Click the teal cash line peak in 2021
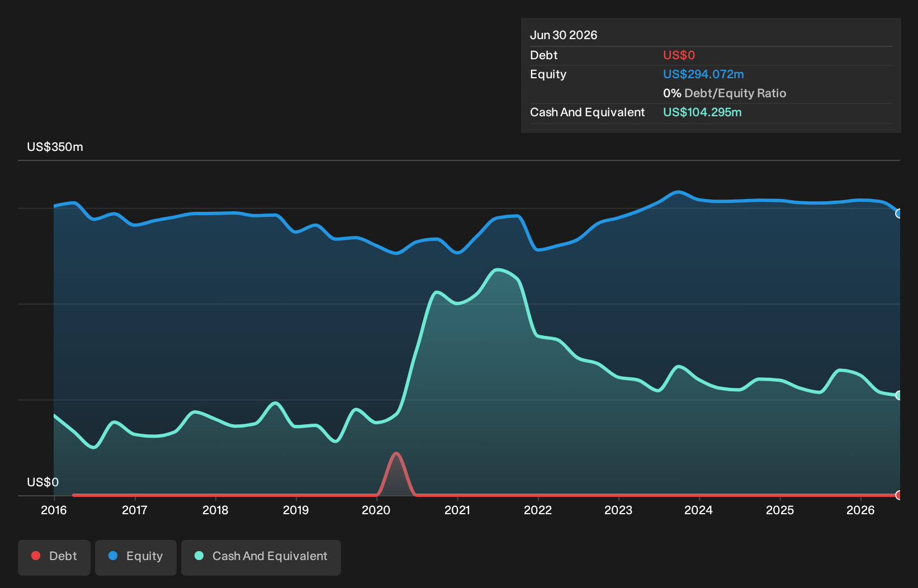 coord(497,270)
